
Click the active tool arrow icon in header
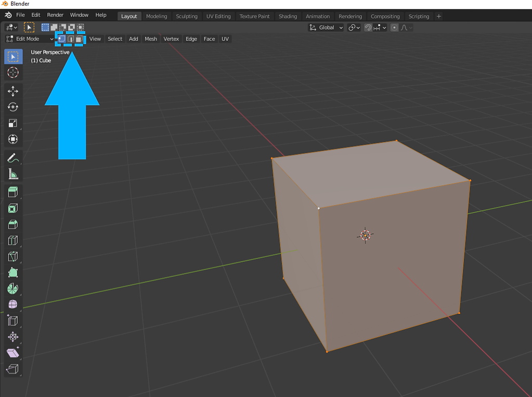(x=29, y=28)
